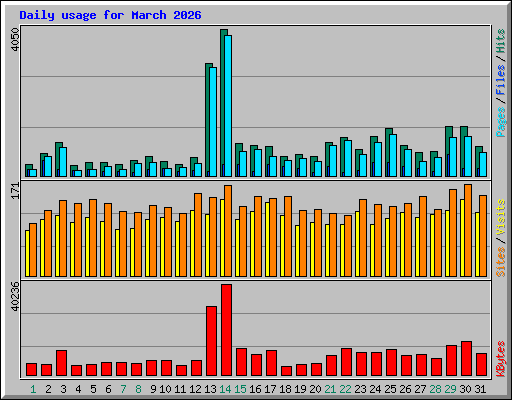
Task: Select the red KBytes bar for day 13
Action: [211, 341]
